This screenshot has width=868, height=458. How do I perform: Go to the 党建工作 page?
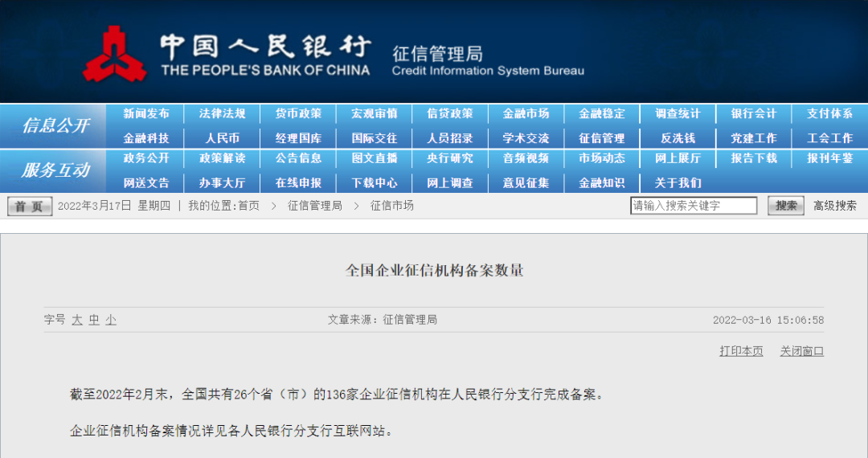pos(753,138)
